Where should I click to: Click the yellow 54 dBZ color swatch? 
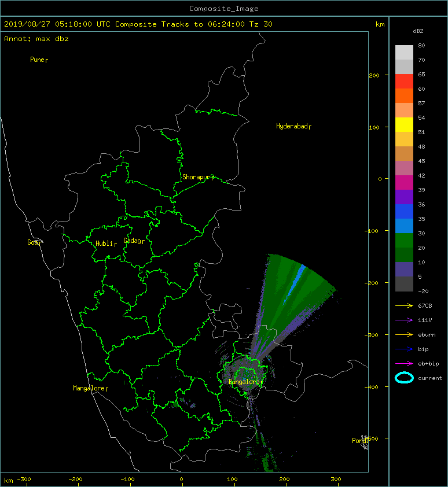(x=404, y=125)
